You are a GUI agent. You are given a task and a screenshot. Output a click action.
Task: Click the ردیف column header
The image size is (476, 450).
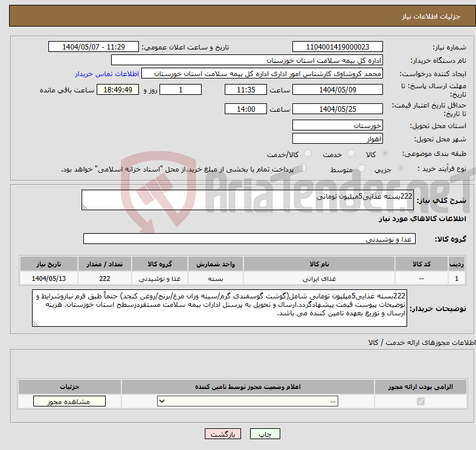click(457, 264)
